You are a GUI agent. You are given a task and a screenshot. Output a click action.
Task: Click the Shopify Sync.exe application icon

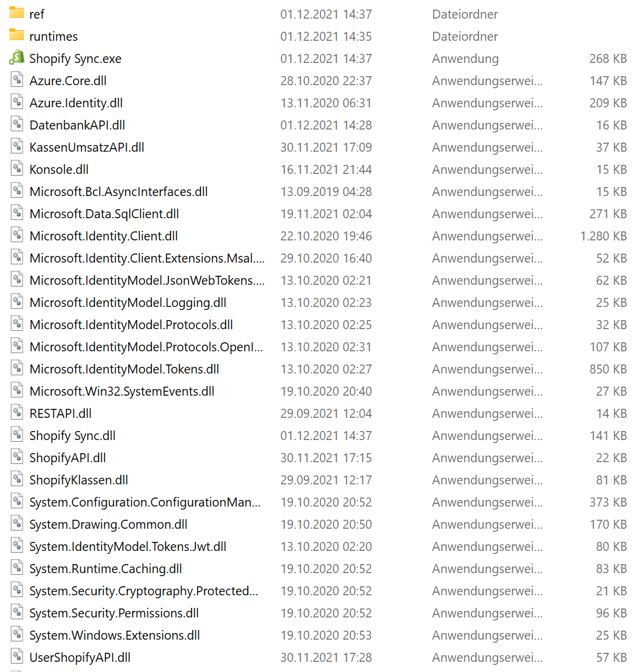[17, 58]
